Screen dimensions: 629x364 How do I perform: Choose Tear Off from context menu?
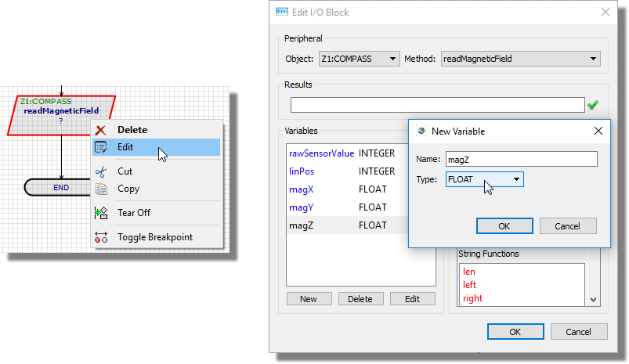[134, 213]
